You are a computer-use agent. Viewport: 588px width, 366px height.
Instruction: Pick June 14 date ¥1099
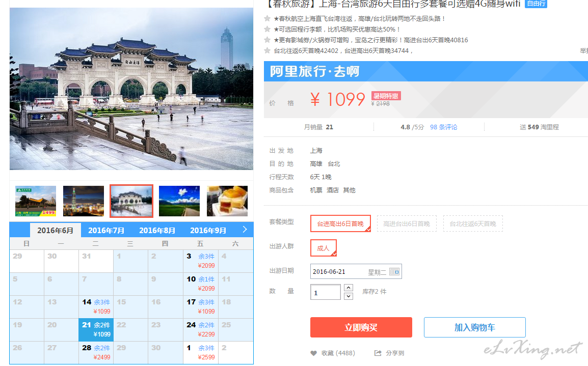(x=96, y=306)
